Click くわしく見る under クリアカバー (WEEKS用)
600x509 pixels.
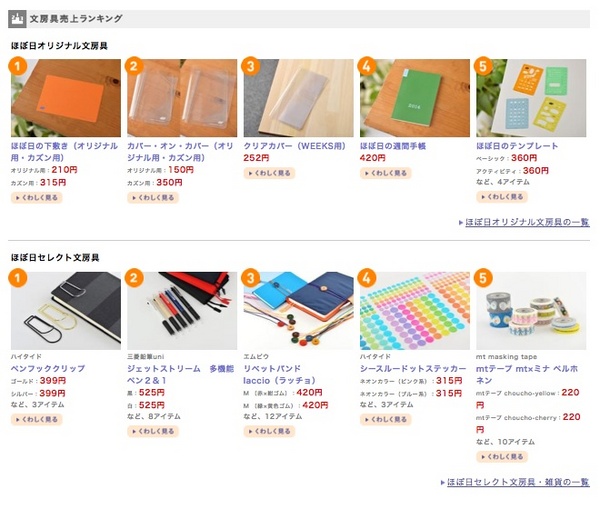tap(269, 173)
